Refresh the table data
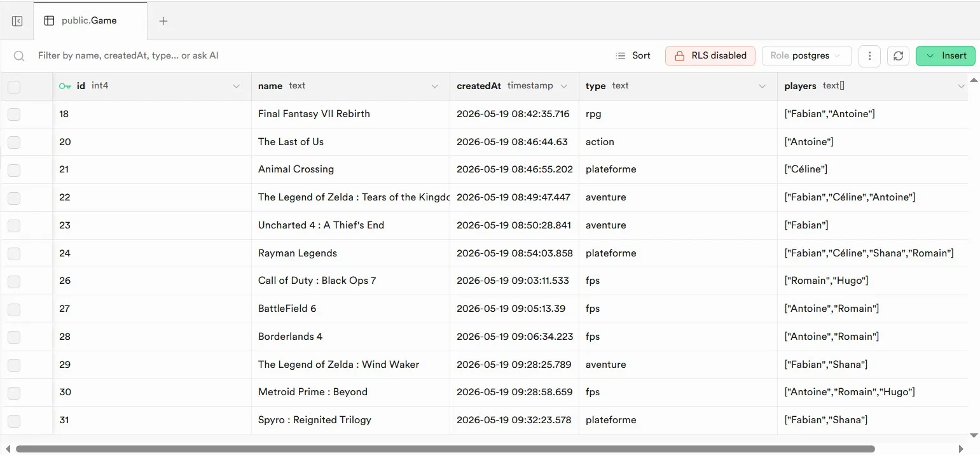 click(x=898, y=56)
